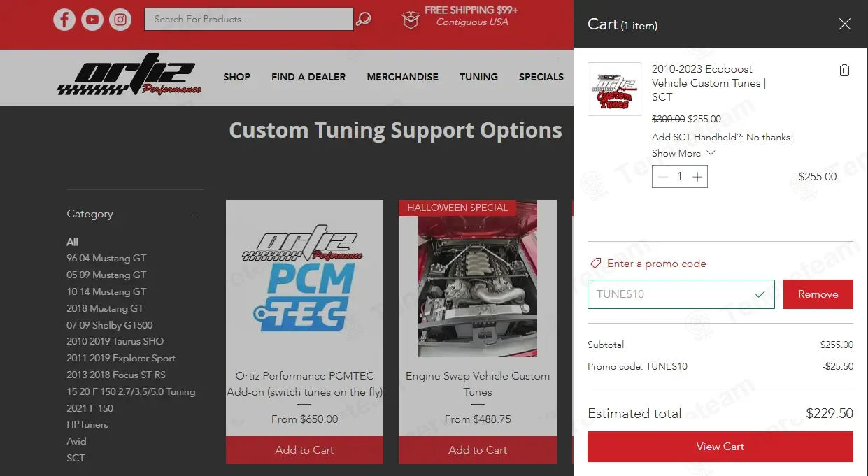Collapse the Category filter section

(x=197, y=215)
